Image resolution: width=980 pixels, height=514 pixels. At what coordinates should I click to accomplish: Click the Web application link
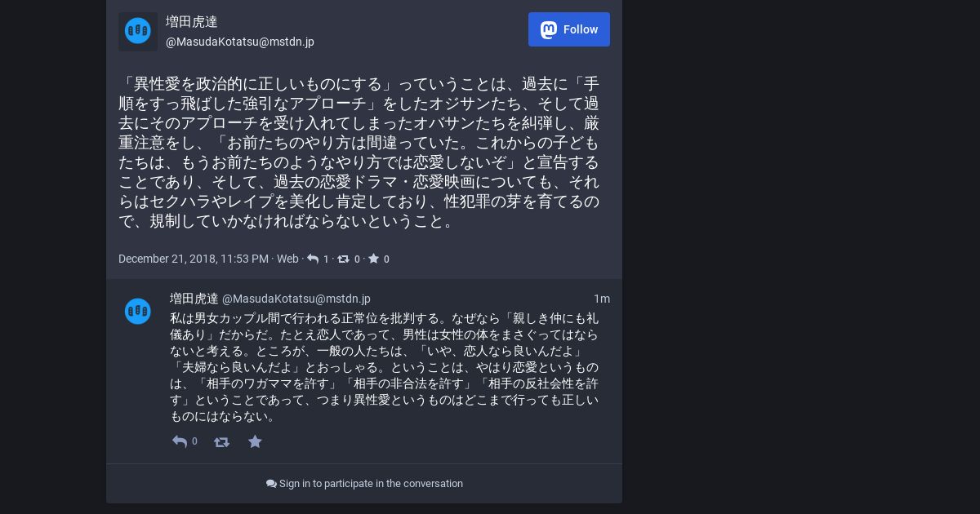click(x=287, y=259)
